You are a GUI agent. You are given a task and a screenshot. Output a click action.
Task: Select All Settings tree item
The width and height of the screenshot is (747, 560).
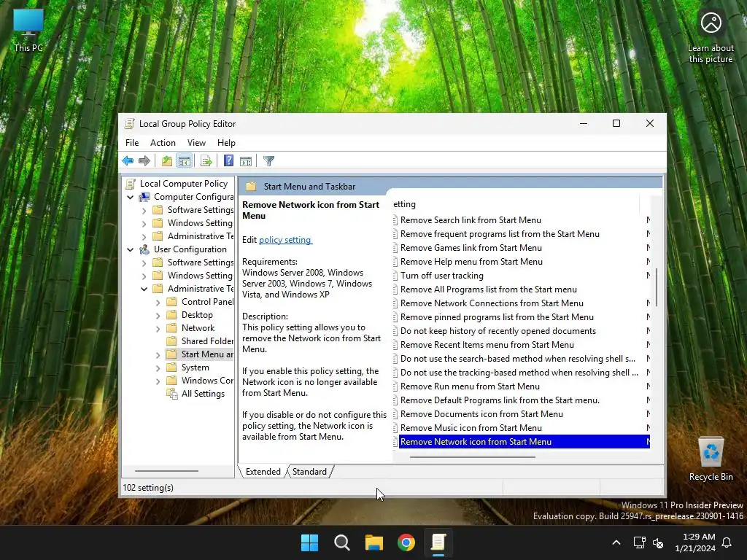click(203, 394)
